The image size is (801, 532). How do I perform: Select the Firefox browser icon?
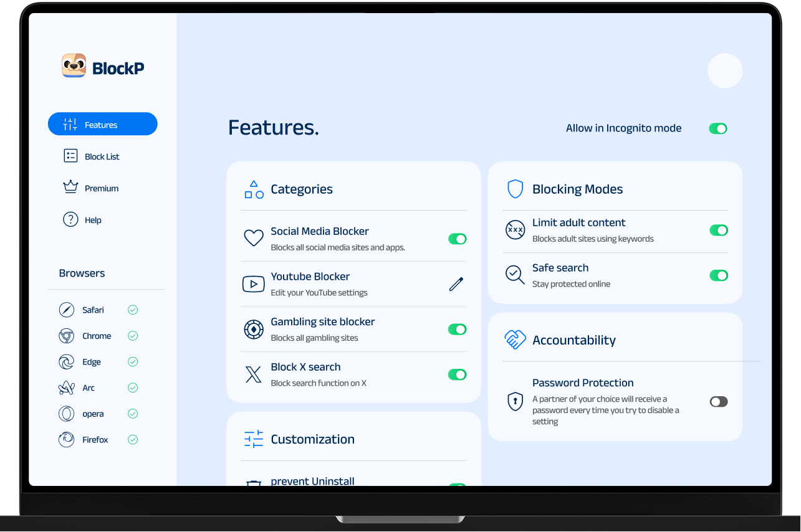point(66,440)
